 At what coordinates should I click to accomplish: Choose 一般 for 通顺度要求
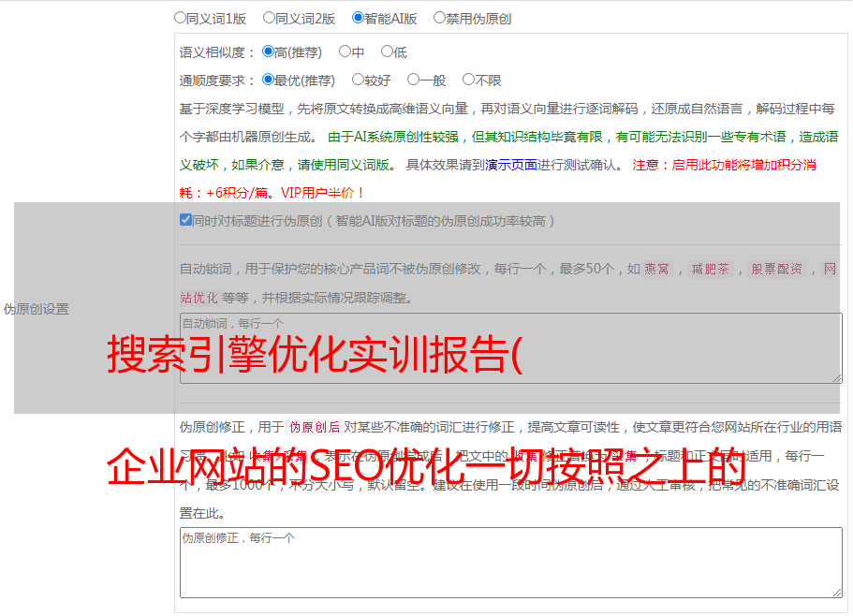(413, 81)
